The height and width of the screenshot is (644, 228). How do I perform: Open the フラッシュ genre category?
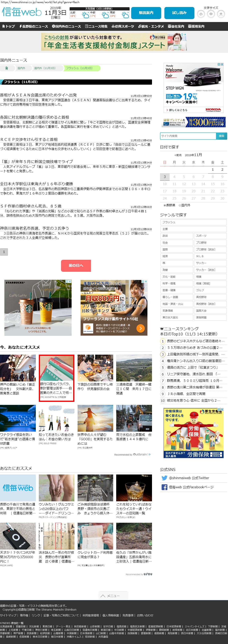[x=193, y=222]
